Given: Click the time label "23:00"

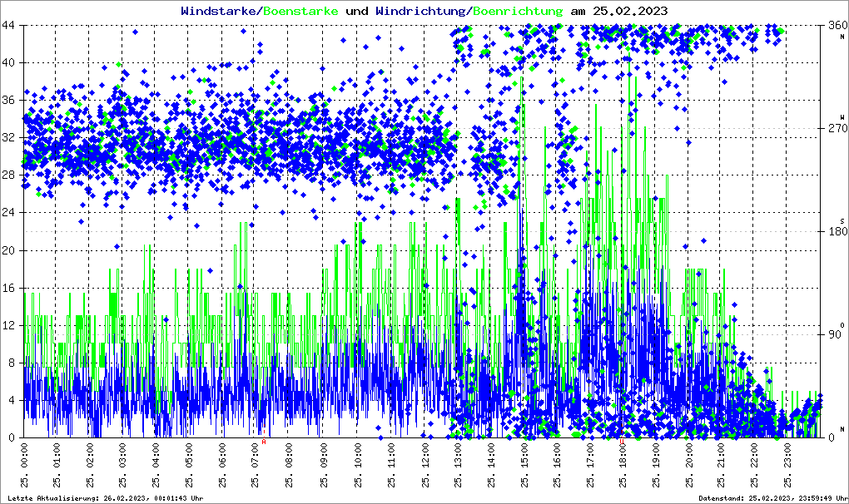Looking at the screenshot, I should 788,455.
